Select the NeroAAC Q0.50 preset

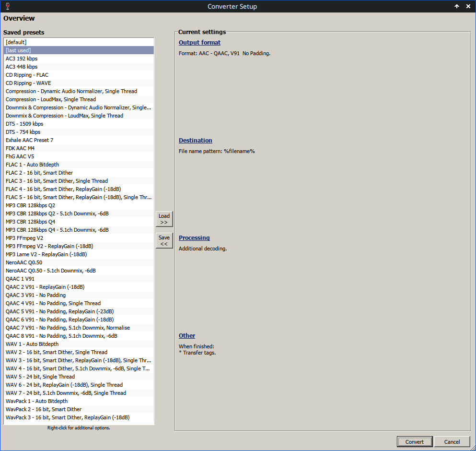coord(79,262)
